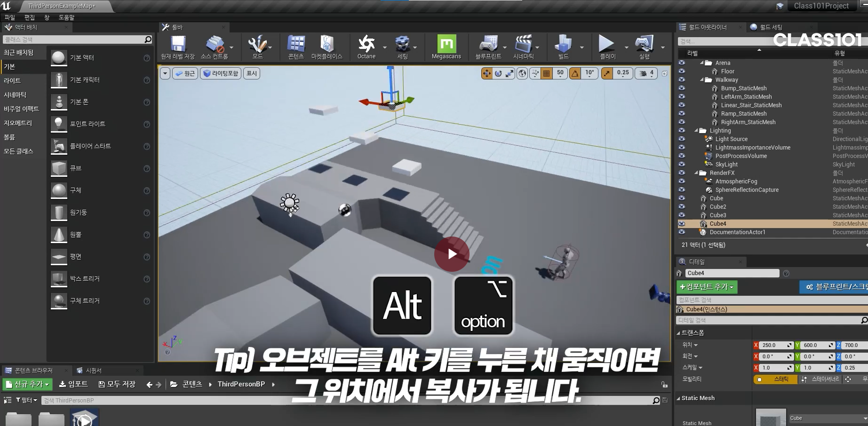Image resolution: width=868 pixels, height=426 pixels.
Task: Hide the Bump_StaticMesh actor via eye icon
Action: pyautogui.click(x=682, y=88)
